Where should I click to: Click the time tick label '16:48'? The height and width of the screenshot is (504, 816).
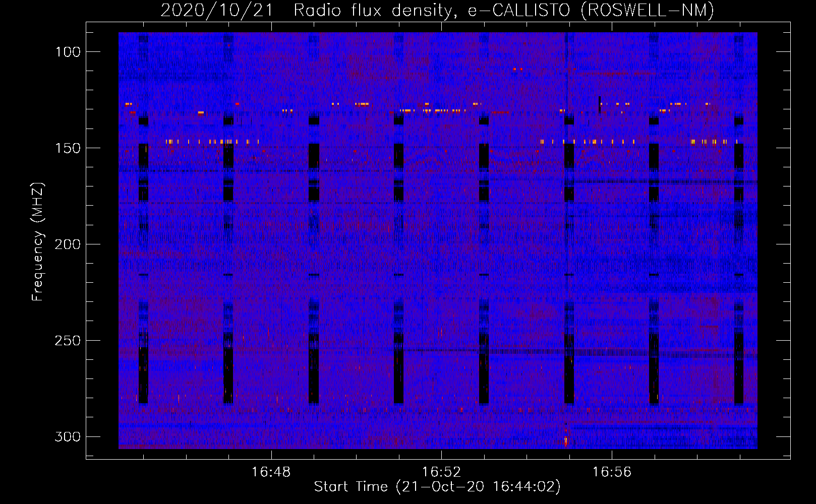271,472
